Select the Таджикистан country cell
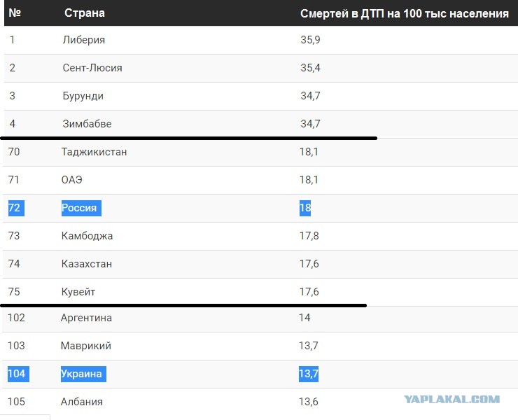This screenshot has width=518, height=420. 94,152
